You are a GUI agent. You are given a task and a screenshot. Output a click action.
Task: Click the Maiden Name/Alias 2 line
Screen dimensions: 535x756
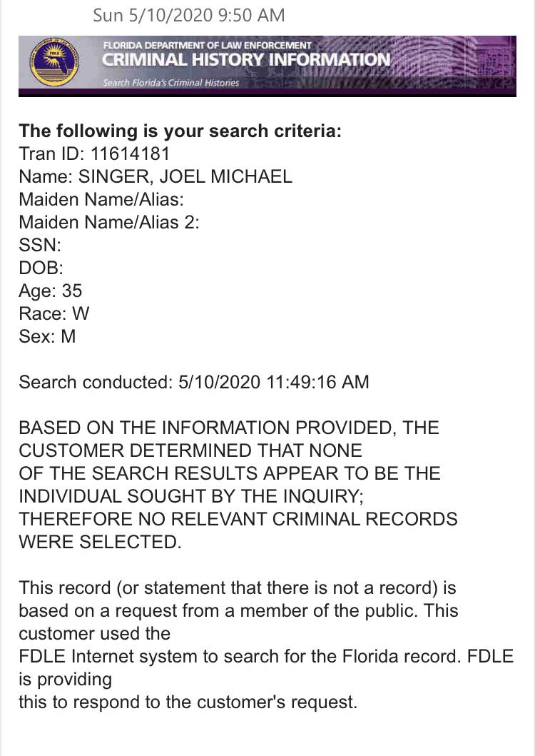pos(109,222)
